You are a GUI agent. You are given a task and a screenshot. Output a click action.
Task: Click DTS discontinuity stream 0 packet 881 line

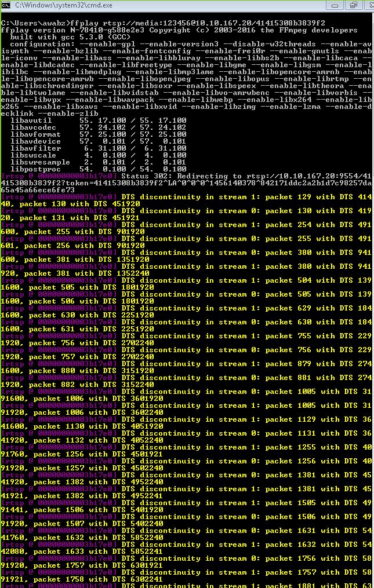[186, 377]
